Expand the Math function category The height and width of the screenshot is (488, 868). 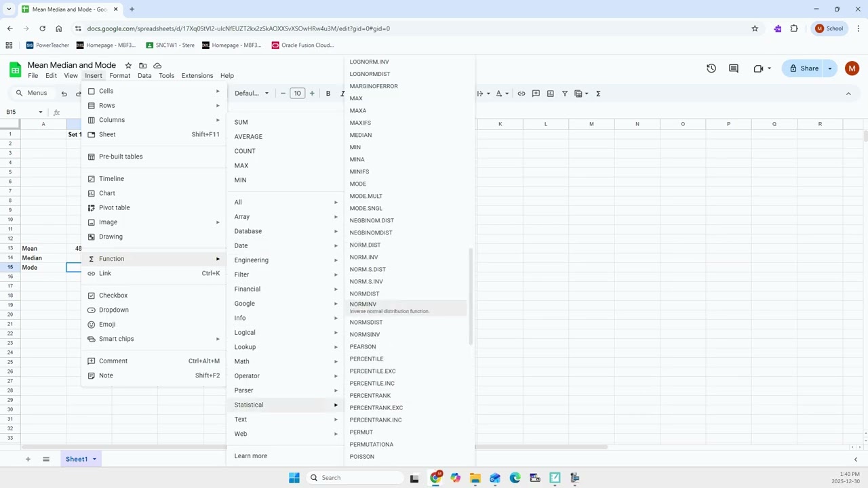(285, 361)
